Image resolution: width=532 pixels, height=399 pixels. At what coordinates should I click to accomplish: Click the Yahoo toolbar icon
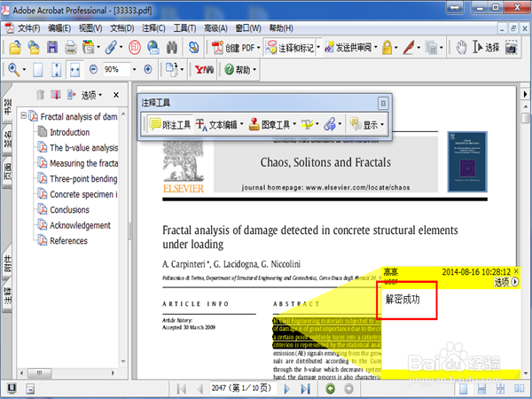[x=204, y=69]
